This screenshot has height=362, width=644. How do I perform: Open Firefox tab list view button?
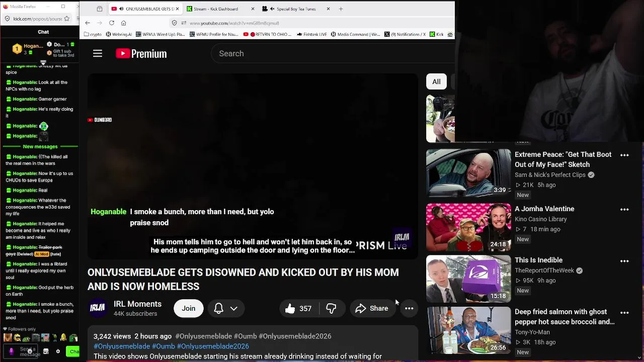(100, 9)
